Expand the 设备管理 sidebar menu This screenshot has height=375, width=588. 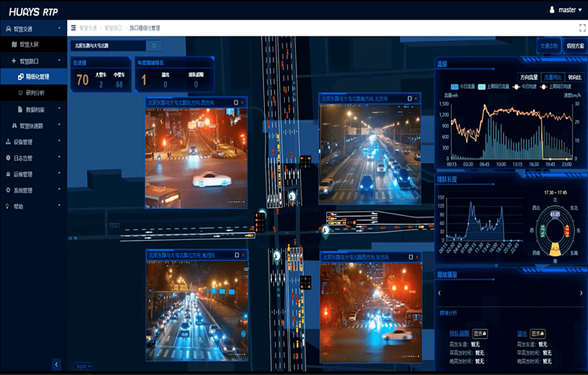tap(33, 142)
